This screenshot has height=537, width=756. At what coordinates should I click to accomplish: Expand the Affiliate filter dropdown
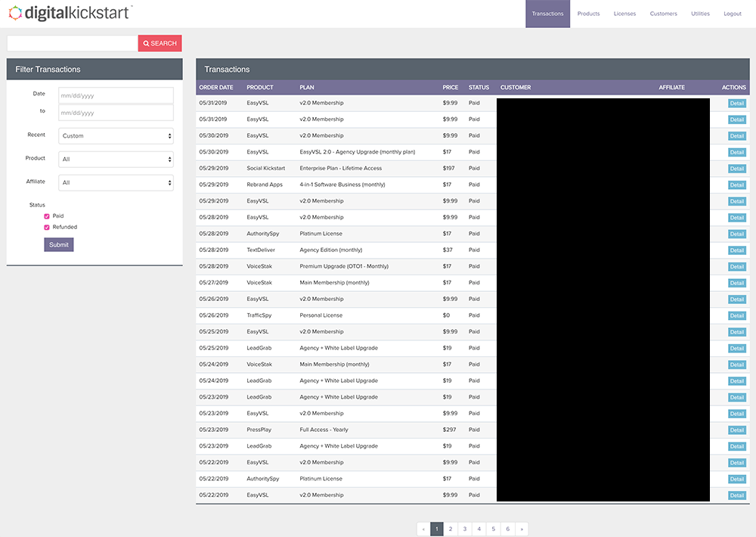[x=116, y=183]
